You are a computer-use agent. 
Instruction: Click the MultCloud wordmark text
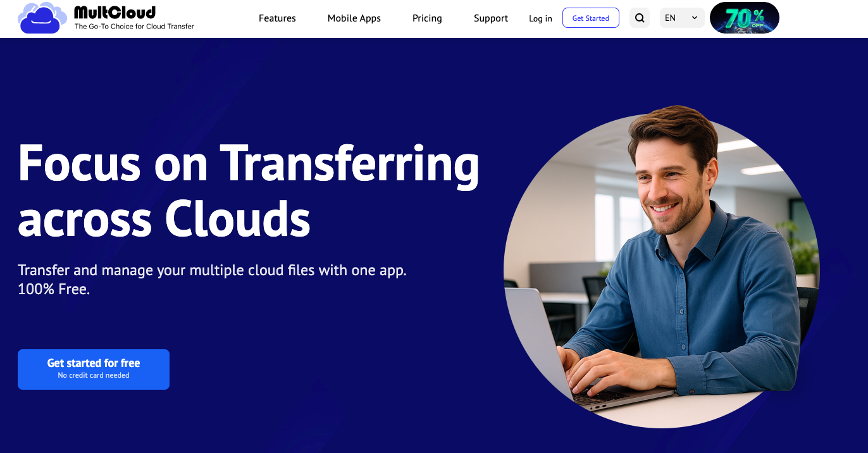click(115, 12)
